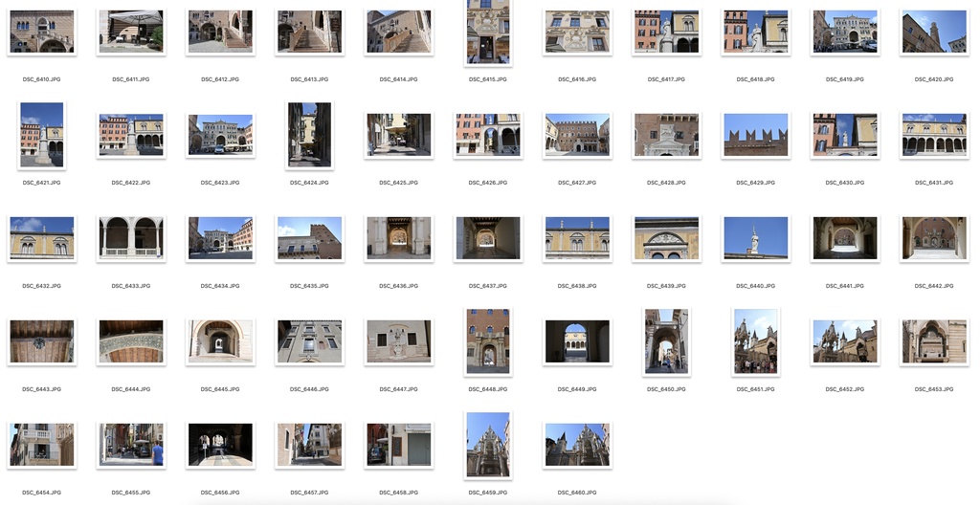Viewport: 980px width, 505px height.
Task: Click the filename text DSC_6415.JPG
Action: pyautogui.click(x=488, y=79)
